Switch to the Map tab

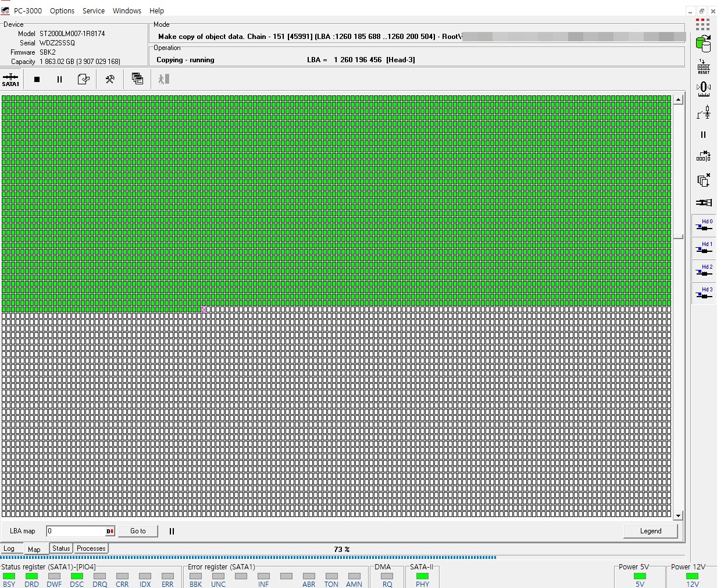pyautogui.click(x=34, y=549)
